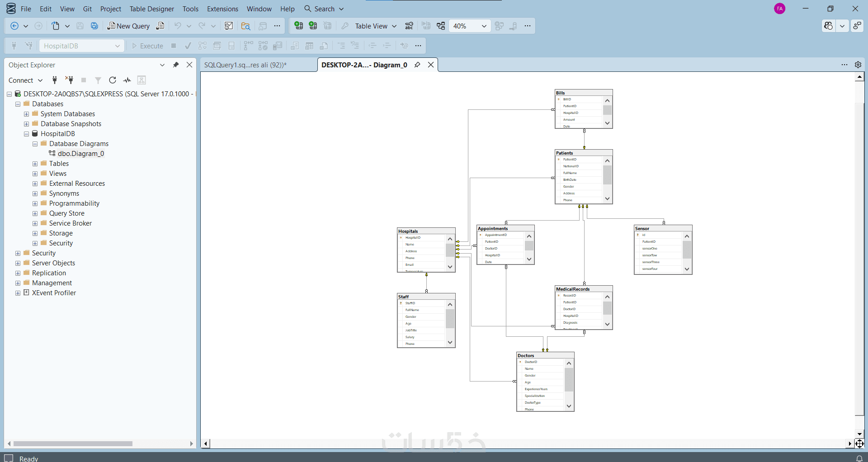
Task: Click the Disconnect plug icon in Object Explorer
Action: pyautogui.click(x=69, y=80)
